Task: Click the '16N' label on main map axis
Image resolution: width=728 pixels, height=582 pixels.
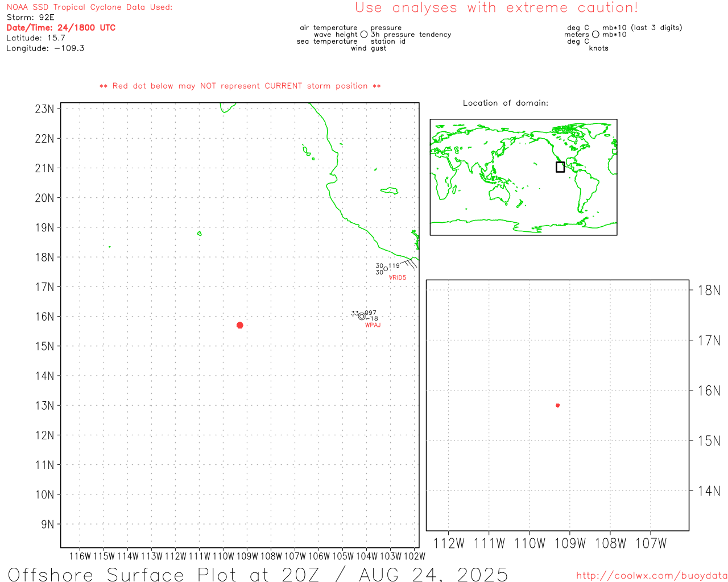Action: point(44,317)
